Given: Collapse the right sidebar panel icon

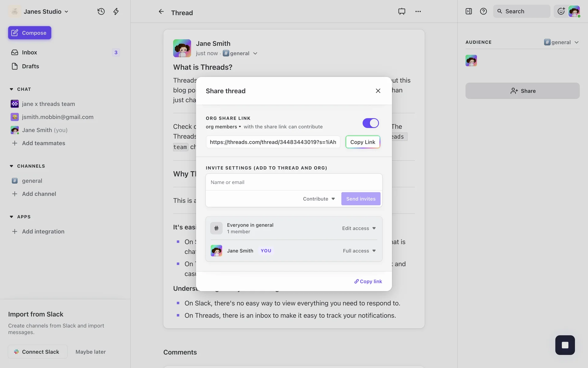Looking at the screenshot, I should click(x=469, y=11).
